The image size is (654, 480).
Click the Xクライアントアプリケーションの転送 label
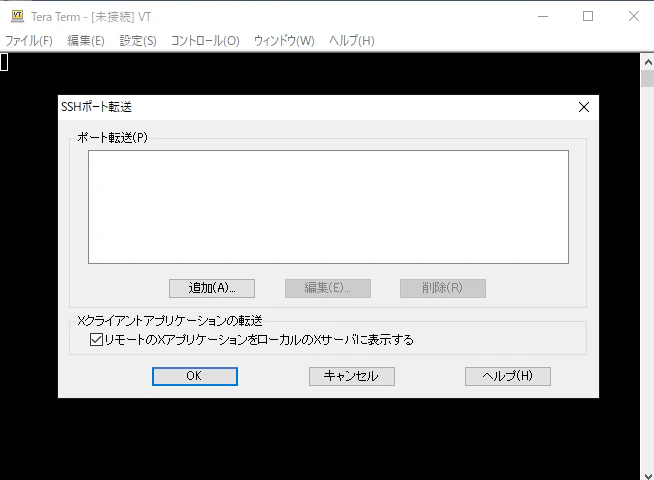tap(170, 320)
